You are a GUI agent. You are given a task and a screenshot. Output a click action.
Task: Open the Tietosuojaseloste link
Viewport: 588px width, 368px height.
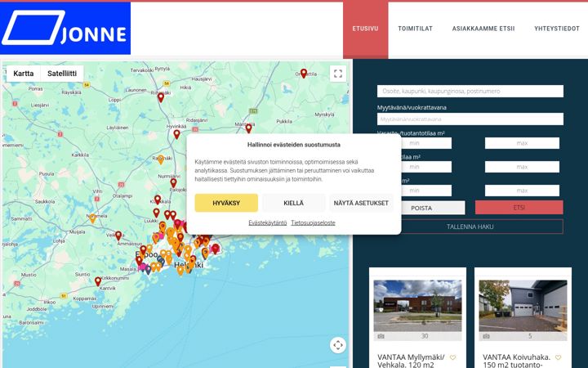pyautogui.click(x=313, y=222)
